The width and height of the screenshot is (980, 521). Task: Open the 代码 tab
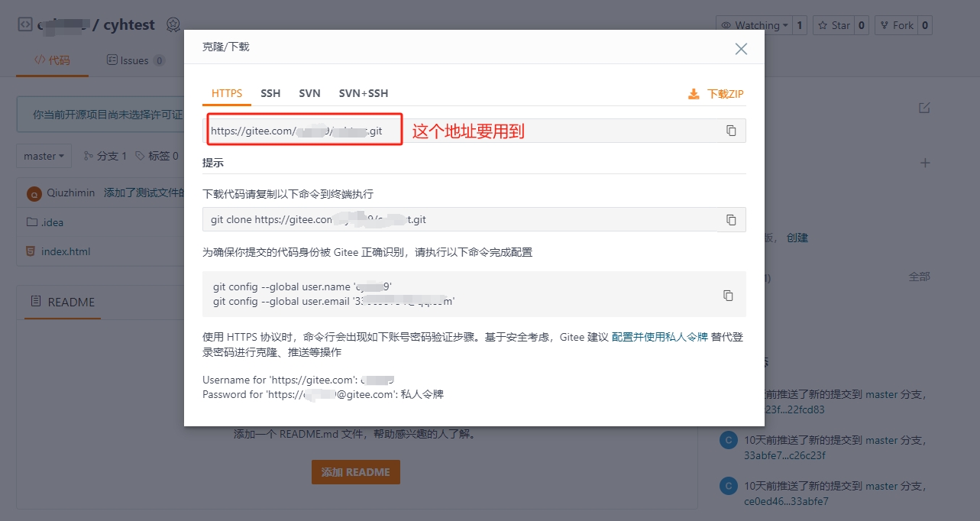52,60
